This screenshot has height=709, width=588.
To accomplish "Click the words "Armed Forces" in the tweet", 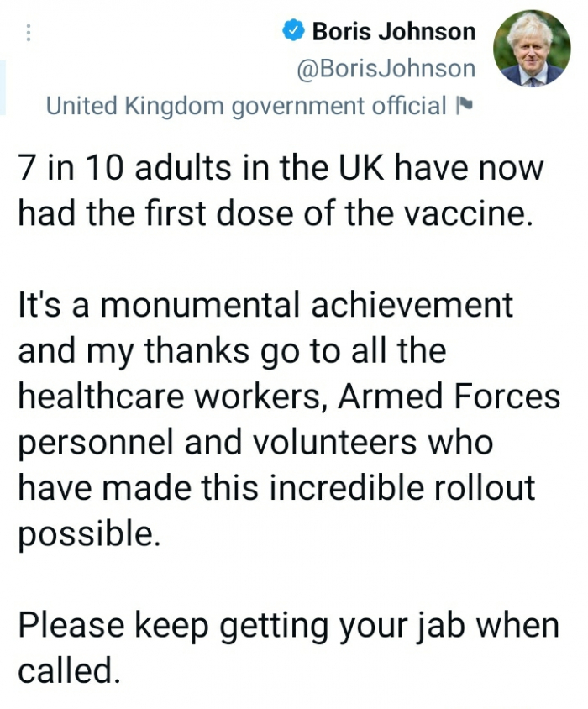I will pos(449,397).
